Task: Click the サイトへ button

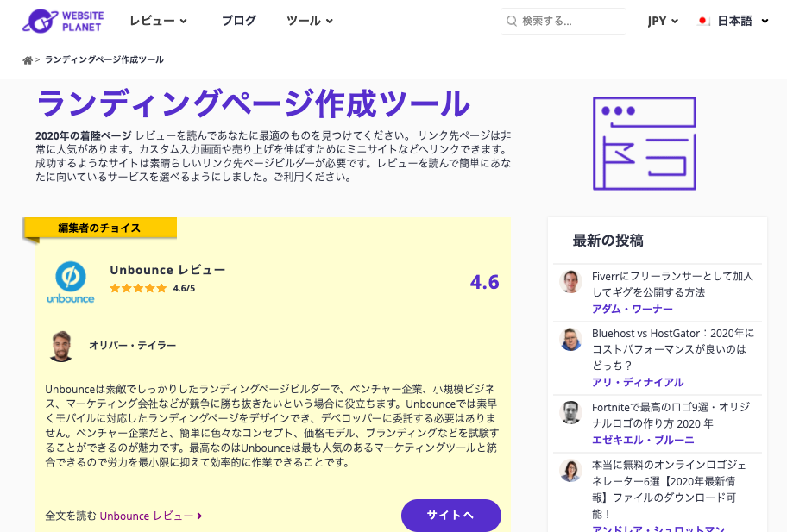Action: 450,515
